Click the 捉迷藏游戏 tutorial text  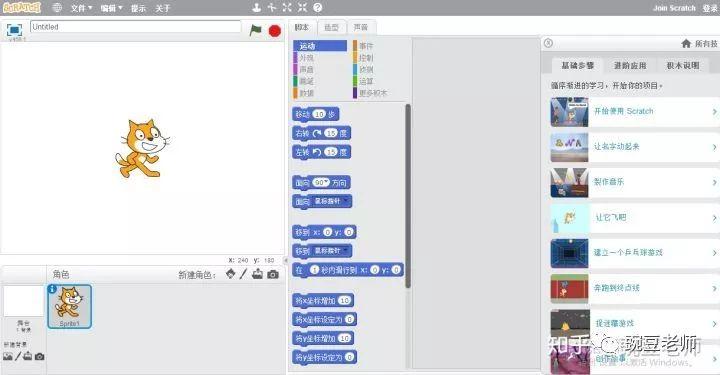pos(614,323)
